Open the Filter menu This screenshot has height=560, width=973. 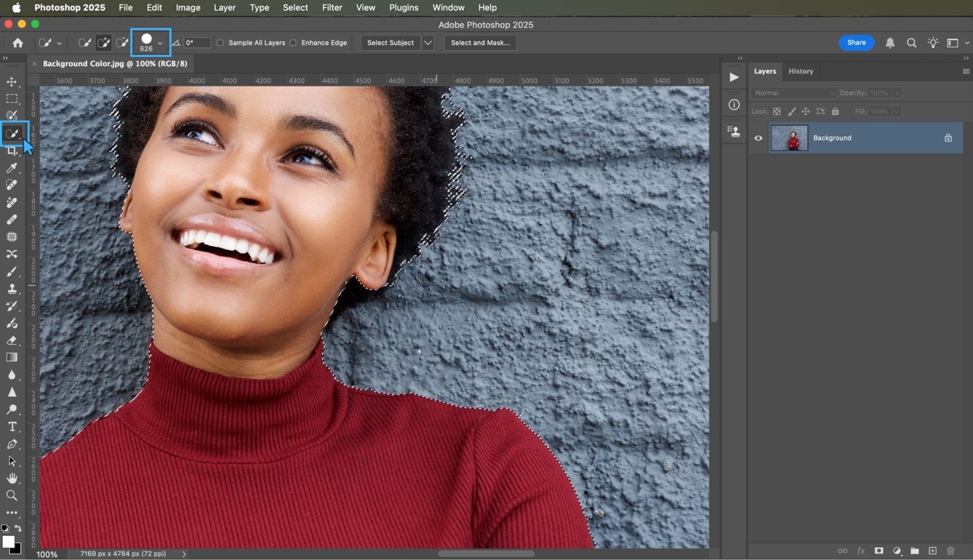pos(332,8)
